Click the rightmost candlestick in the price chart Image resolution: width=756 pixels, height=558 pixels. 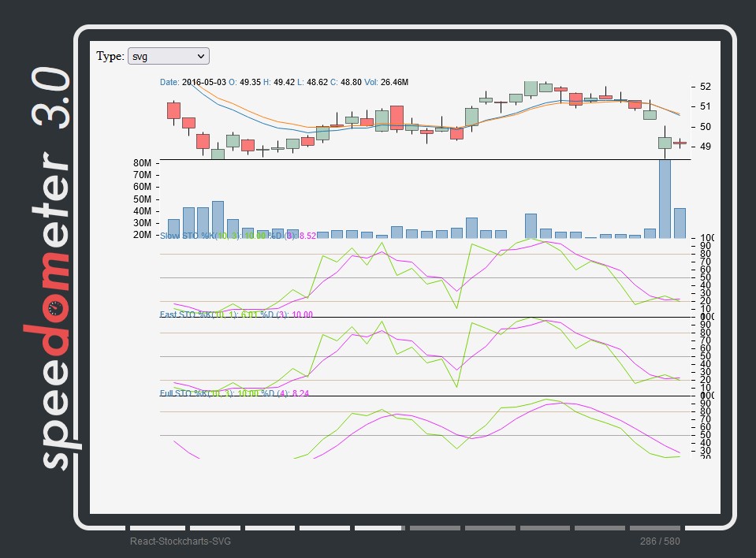(x=680, y=143)
